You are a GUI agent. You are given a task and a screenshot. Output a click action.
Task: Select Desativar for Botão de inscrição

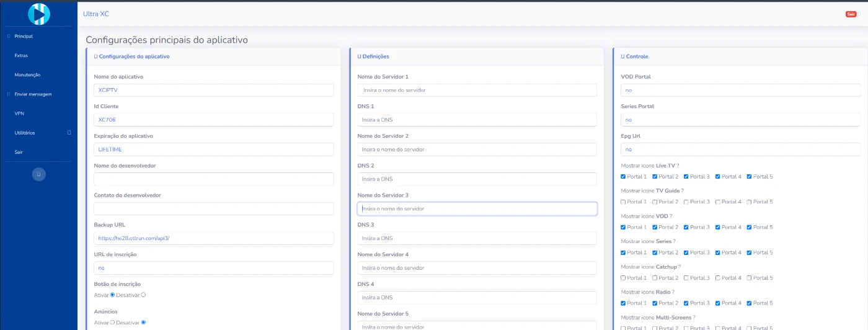click(143, 295)
